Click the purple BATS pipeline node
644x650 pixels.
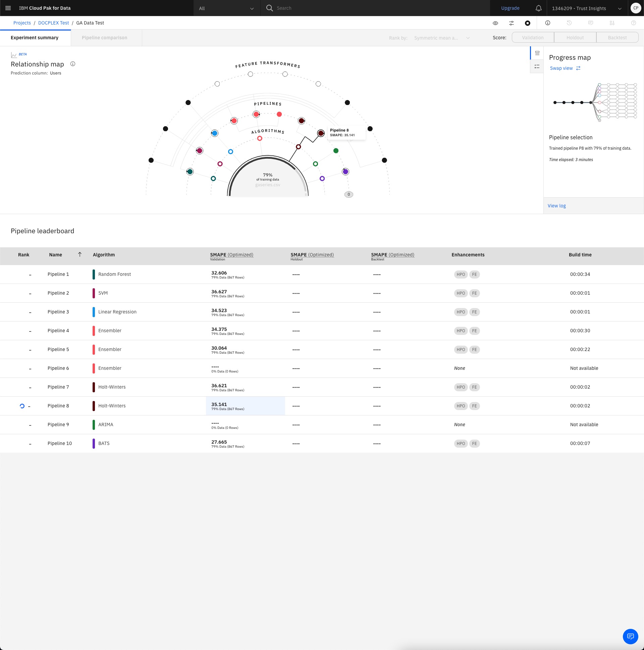[345, 172]
